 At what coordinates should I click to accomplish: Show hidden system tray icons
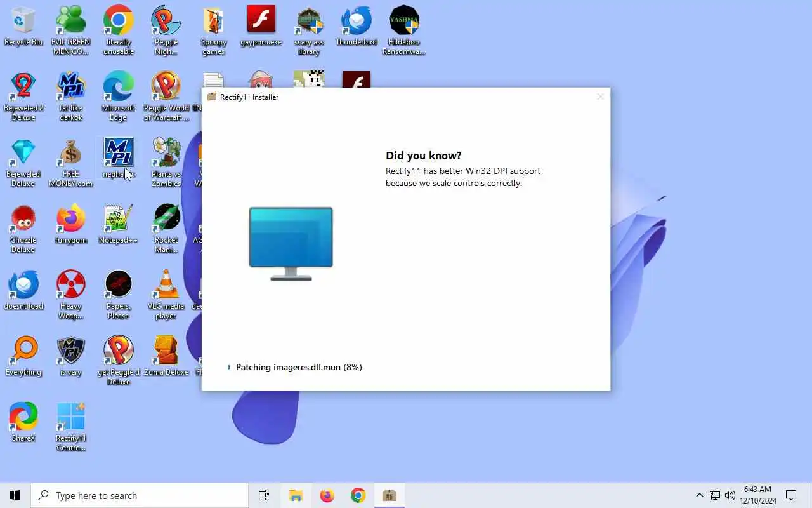[x=699, y=495]
